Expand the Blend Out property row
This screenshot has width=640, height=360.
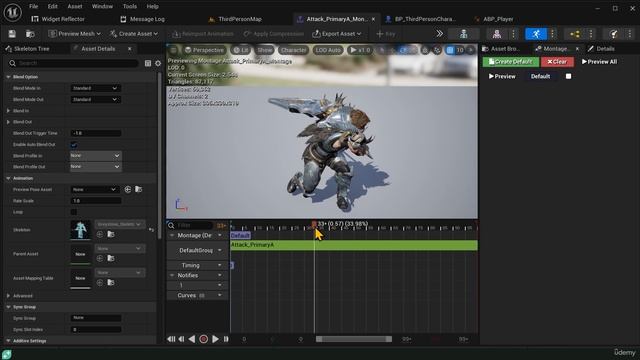point(8,122)
